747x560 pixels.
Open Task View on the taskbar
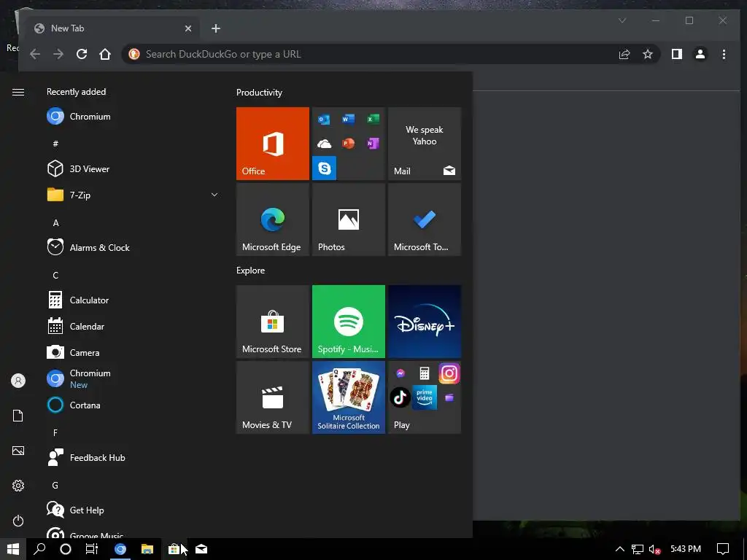91,549
